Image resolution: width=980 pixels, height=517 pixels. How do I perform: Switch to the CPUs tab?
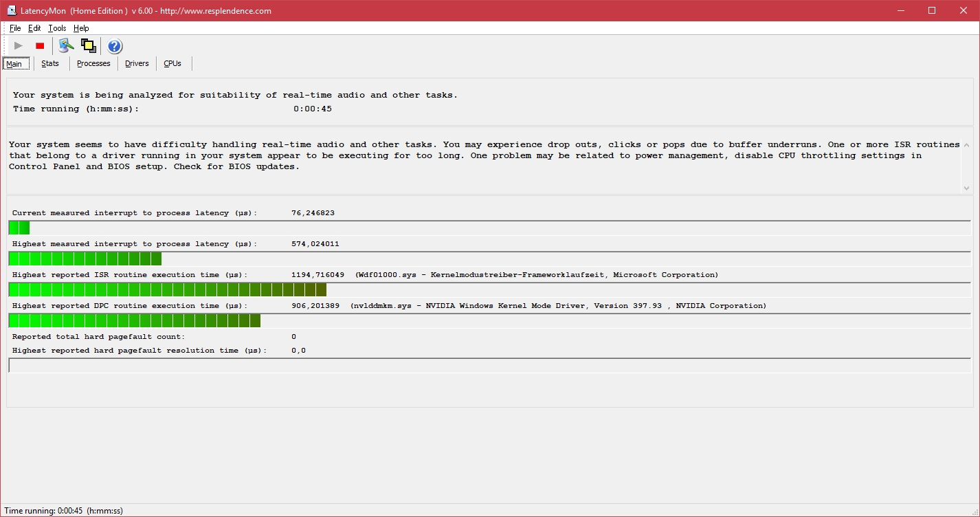172,63
